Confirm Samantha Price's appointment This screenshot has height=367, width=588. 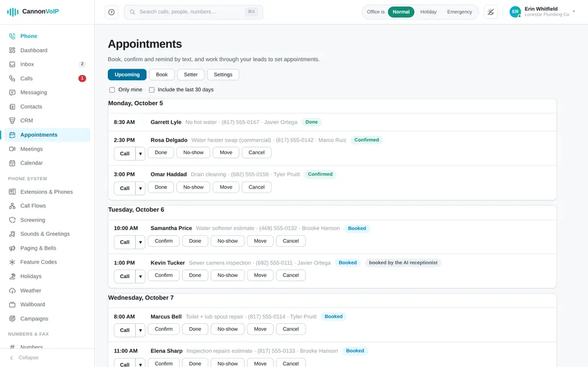[163, 241]
